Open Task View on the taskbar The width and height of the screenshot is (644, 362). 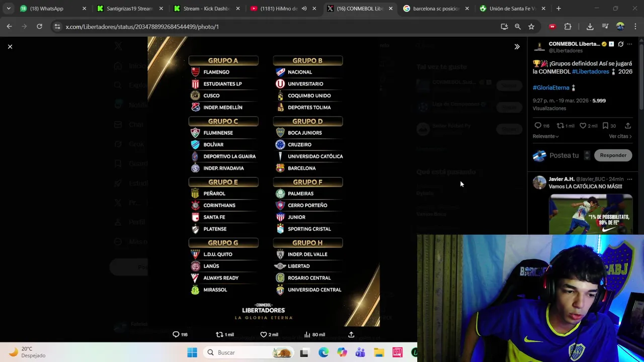click(304, 352)
